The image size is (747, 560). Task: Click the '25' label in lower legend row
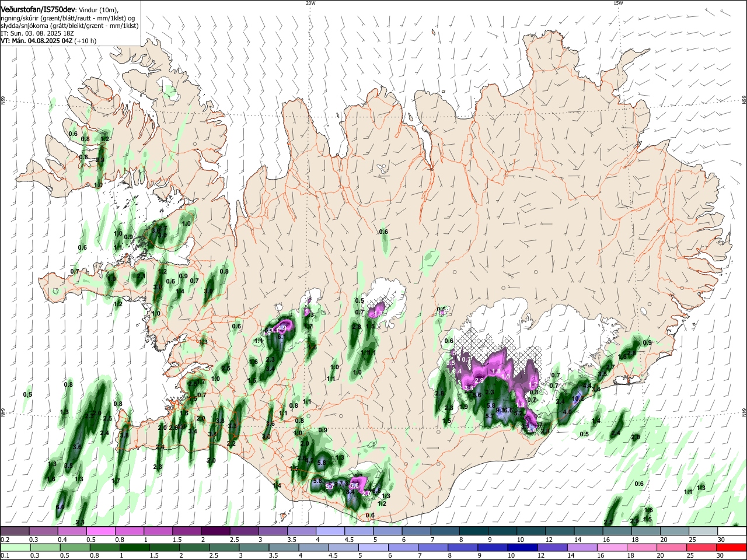coord(692,555)
